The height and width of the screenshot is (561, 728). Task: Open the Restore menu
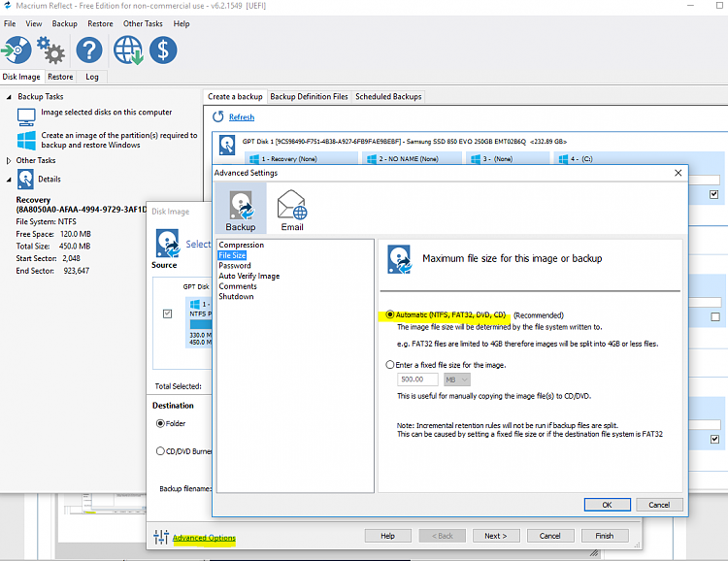pyautogui.click(x=100, y=23)
